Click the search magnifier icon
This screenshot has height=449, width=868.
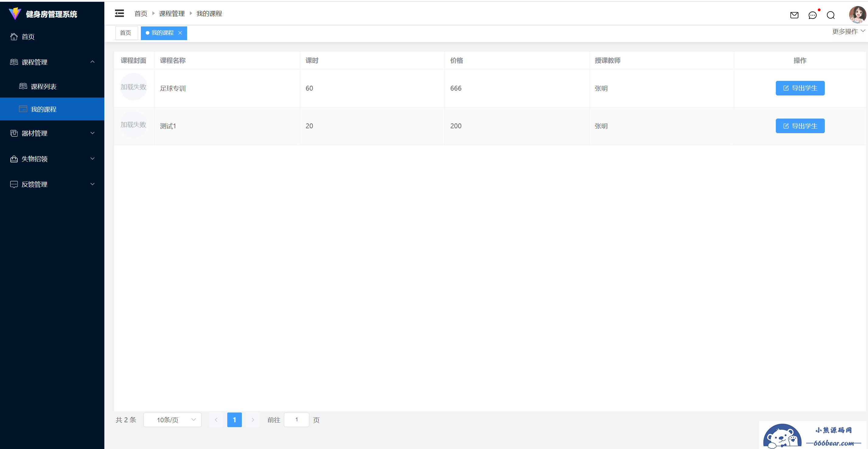(x=831, y=15)
